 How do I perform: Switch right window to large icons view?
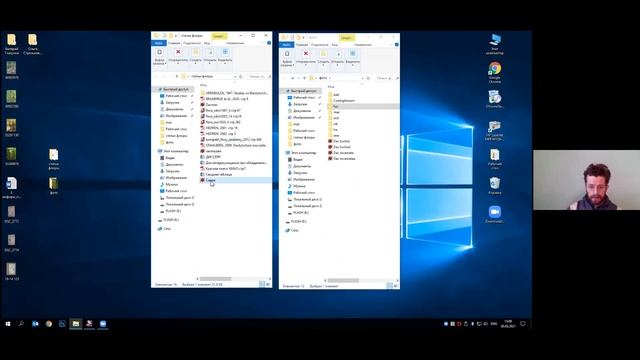396,286
